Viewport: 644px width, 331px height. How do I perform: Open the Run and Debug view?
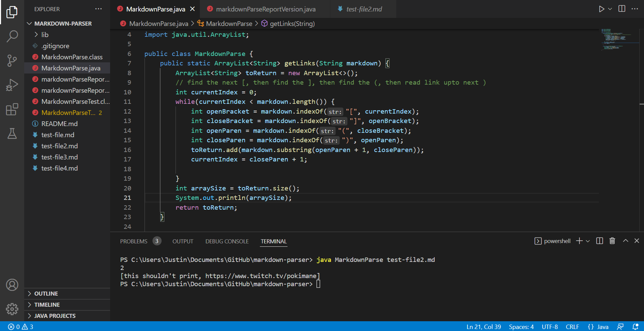(12, 85)
